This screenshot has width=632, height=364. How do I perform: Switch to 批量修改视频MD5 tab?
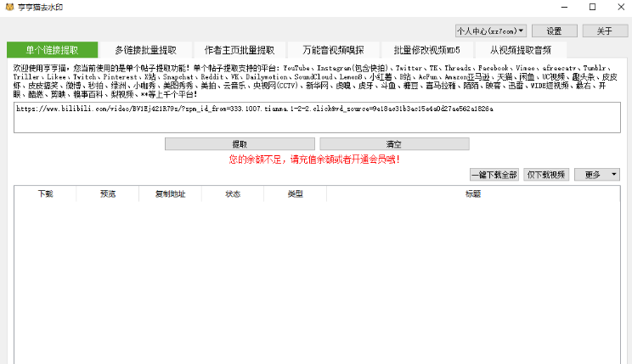point(426,50)
